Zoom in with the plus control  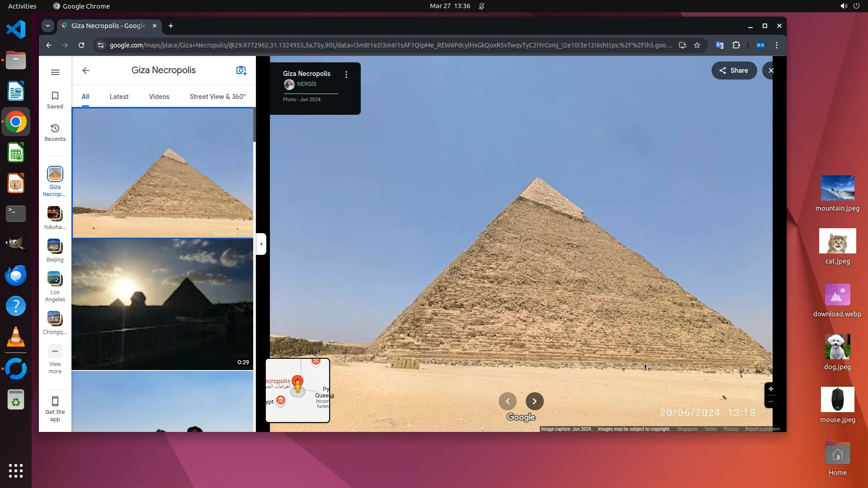(771, 389)
